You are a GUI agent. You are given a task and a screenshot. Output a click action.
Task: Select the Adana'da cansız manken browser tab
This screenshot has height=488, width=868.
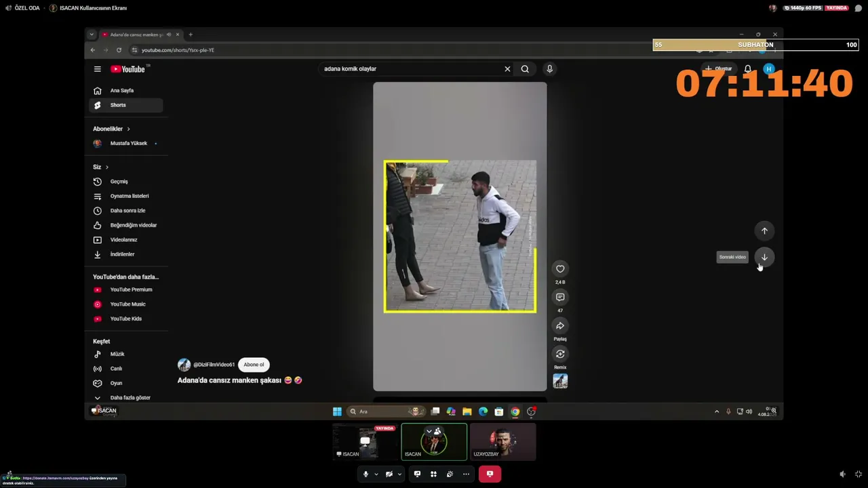point(141,35)
